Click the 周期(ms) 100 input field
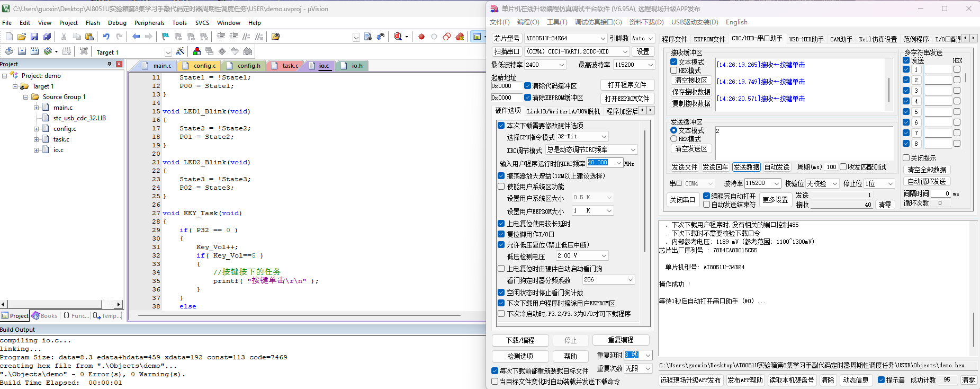This screenshot has height=389, width=980. tap(831, 167)
